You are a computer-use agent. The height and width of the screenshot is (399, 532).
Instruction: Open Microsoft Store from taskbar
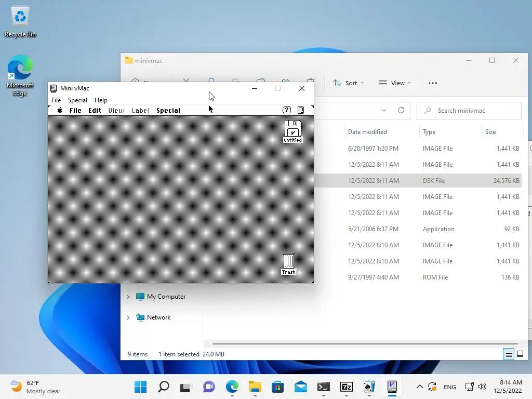(277, 387)
